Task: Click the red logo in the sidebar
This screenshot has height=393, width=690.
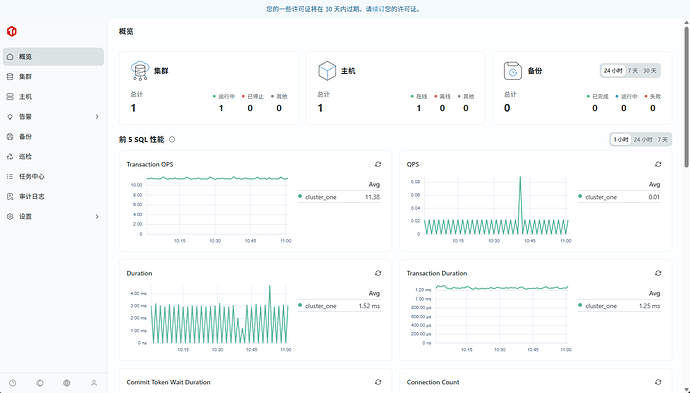Action: (12, 31)
